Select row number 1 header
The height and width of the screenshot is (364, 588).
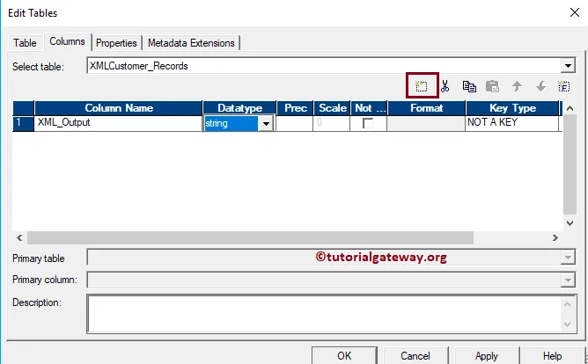pyautogui.click(x=23, y=123)
